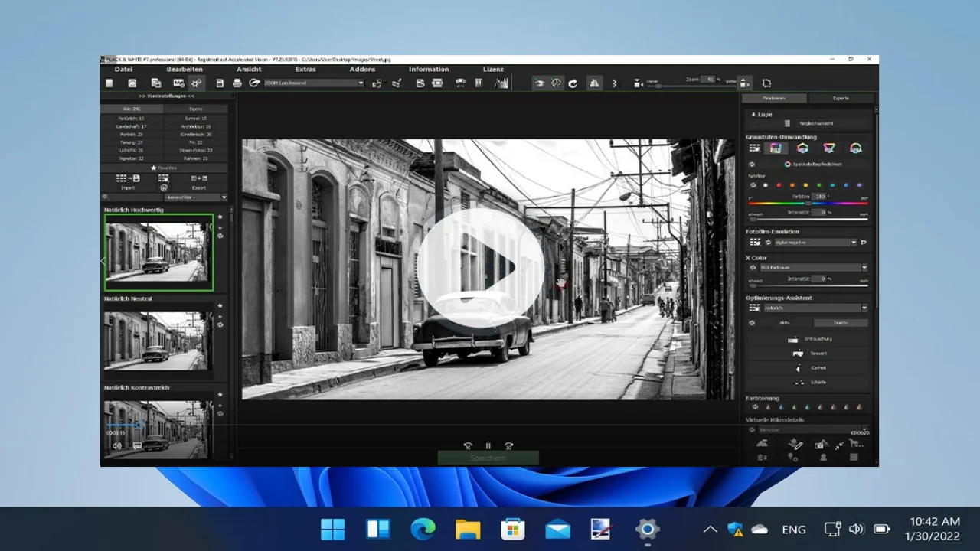980x551 pixels.
Task: Open File Explorer from the taskbar
Action: pos(468,529)
